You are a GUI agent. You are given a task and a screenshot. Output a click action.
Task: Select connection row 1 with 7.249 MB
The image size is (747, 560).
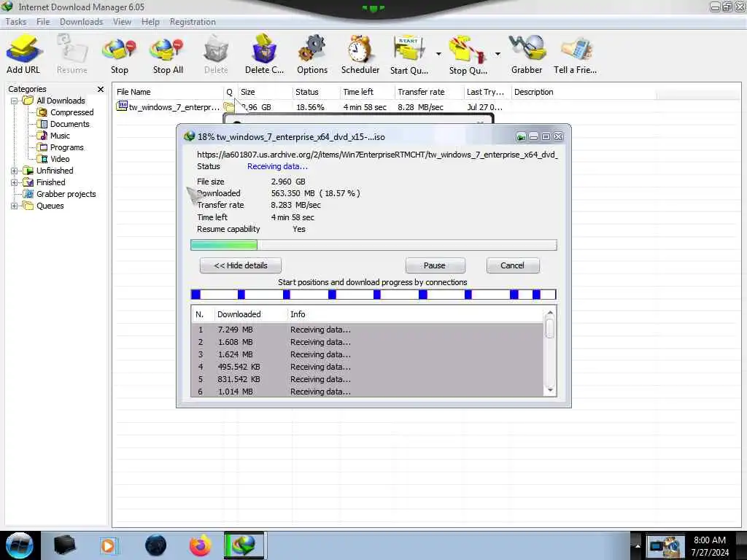(x=368, y=330)
